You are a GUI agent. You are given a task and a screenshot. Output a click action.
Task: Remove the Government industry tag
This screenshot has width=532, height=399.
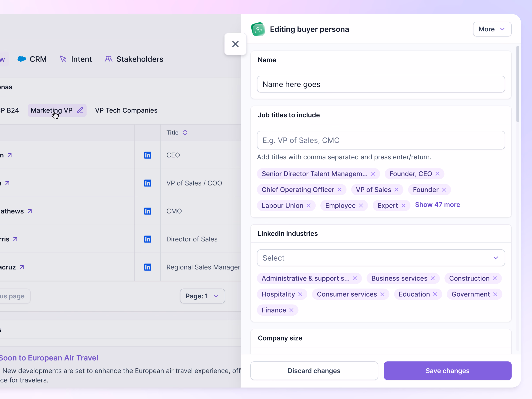(495, 294)
